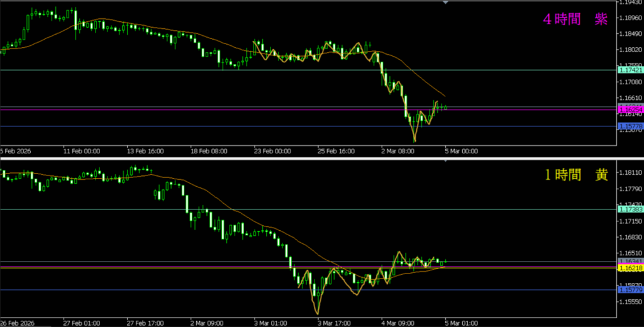Click the 2 Mar 08:00 time label
644x327 pixels.
(x=398, y=151)
